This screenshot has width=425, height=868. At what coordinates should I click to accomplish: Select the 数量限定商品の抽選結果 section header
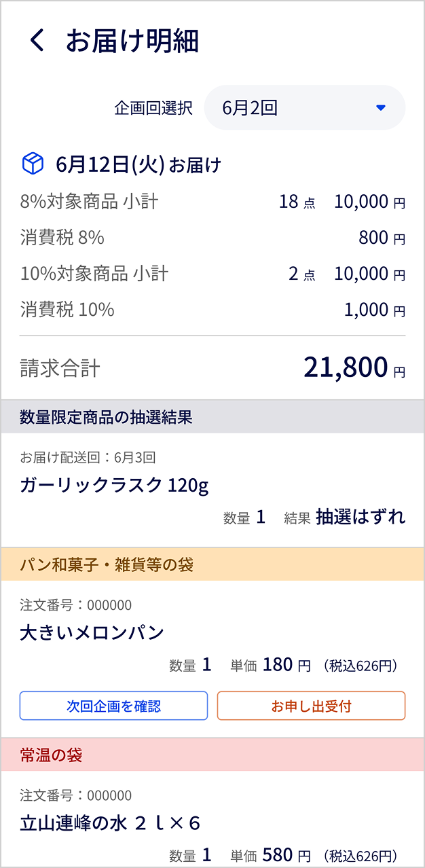point(212,417)
